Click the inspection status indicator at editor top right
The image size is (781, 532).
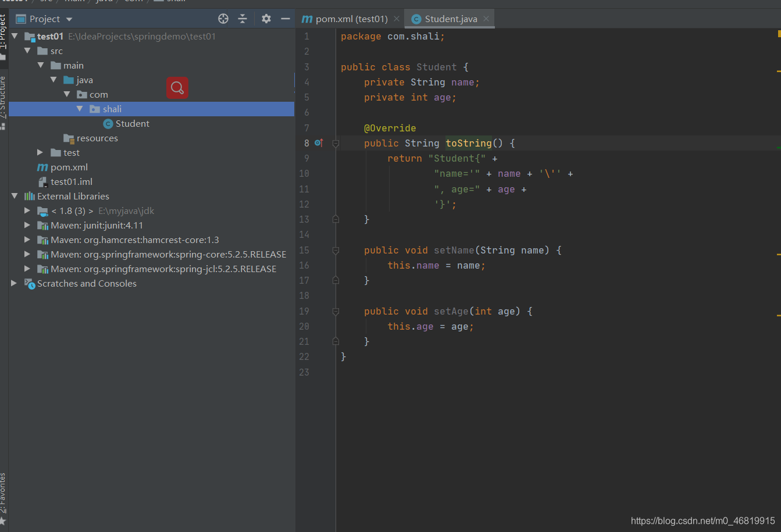(779, 34)
